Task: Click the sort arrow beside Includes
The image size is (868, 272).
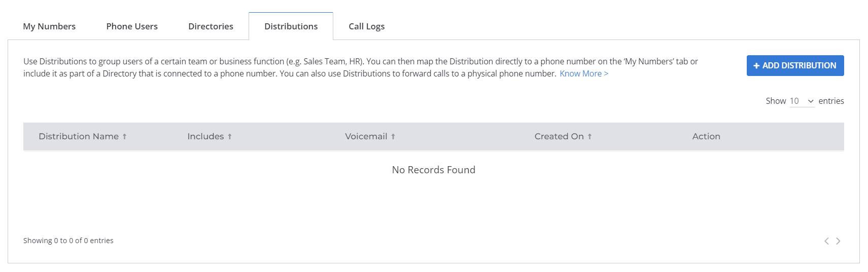Action: pyautogui.click(x=230, y=137)
